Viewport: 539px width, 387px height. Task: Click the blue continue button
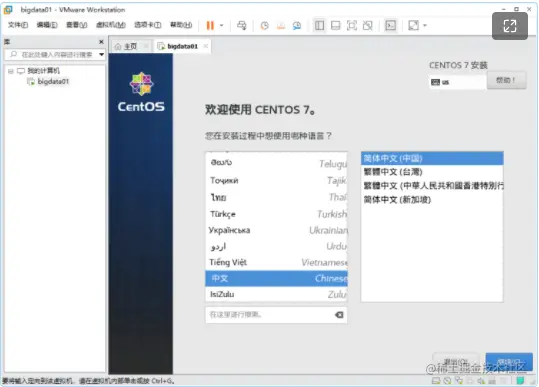(x=509, y=362)
